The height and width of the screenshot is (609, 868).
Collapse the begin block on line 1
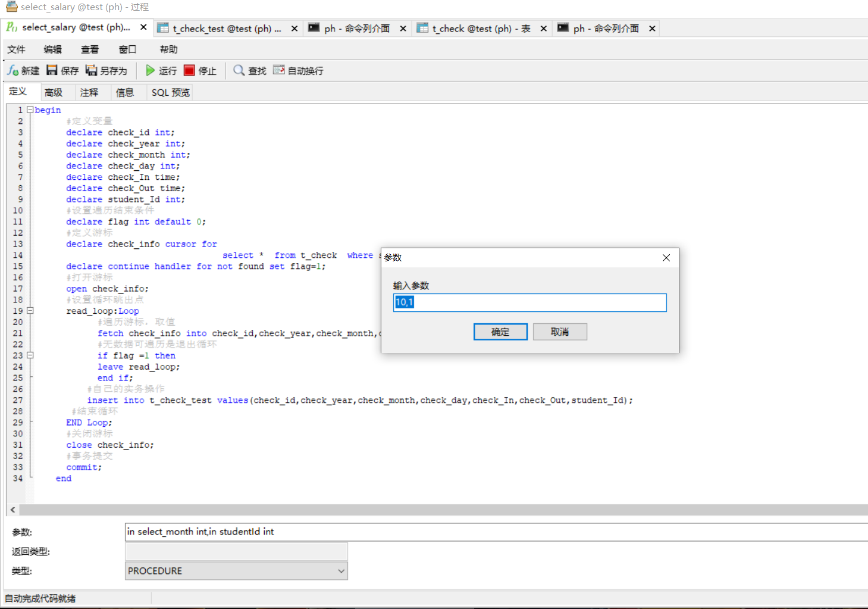pos(30,110)
